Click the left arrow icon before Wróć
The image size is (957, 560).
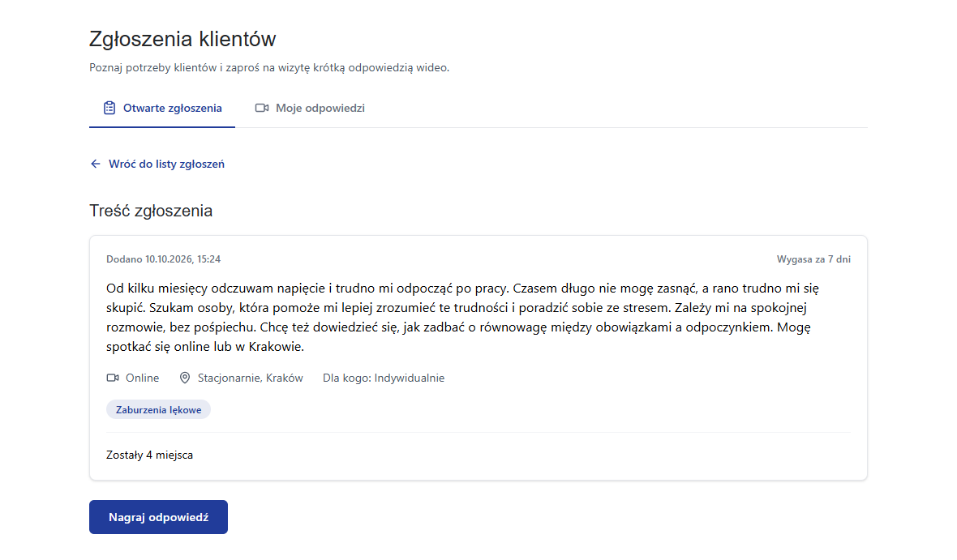pyautogui.click(x=95, y=164)
